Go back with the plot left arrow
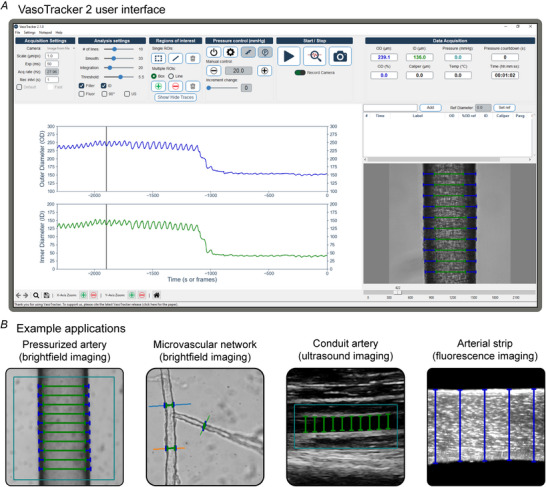This screenshot has height=487, width=546. coord(18,295)
